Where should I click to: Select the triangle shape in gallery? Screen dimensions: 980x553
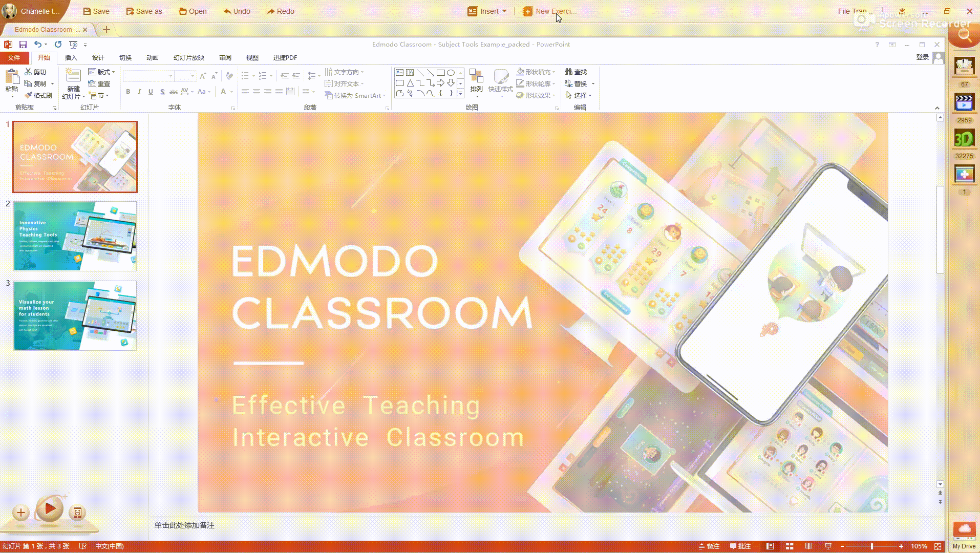pyautogui.click(x=410, y=83)
